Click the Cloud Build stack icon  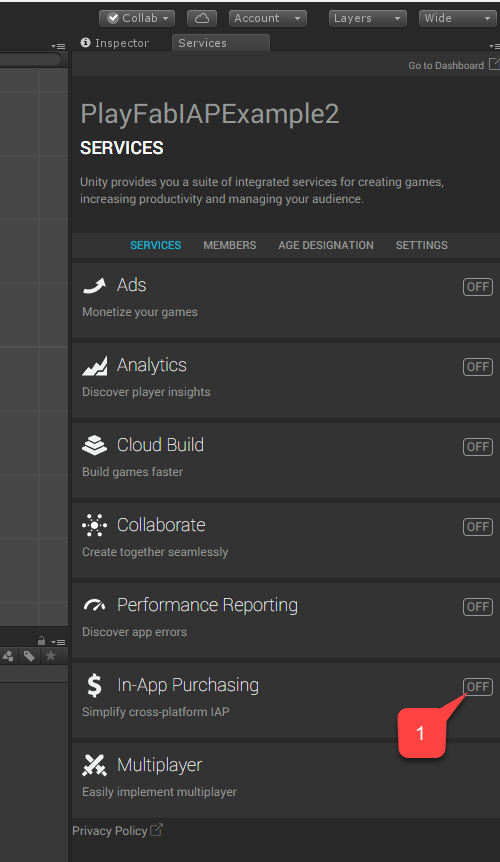point(95,445)
